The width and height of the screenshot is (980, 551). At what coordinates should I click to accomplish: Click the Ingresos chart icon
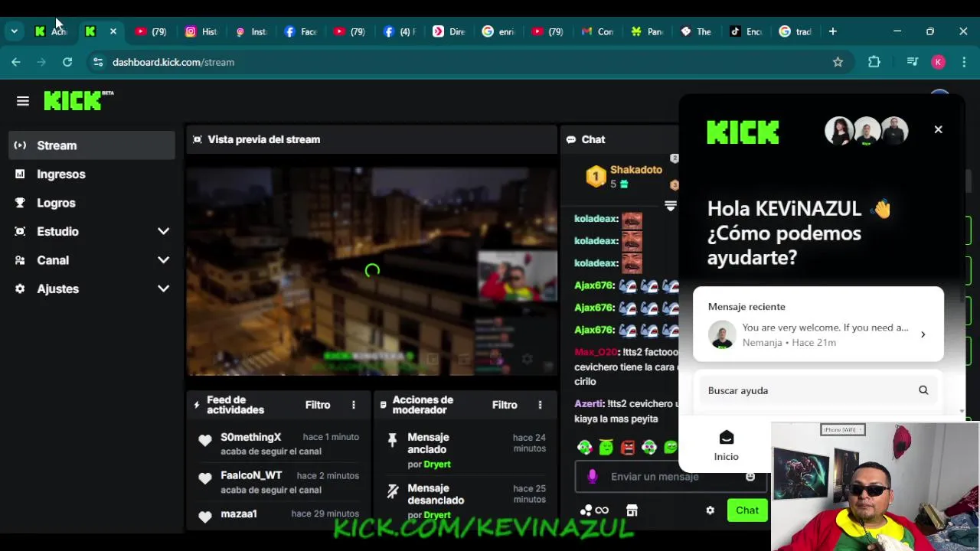[20, 174]
